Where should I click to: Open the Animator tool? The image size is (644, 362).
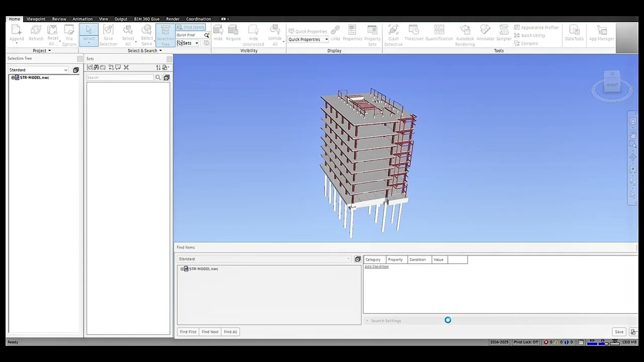(486, 34)
